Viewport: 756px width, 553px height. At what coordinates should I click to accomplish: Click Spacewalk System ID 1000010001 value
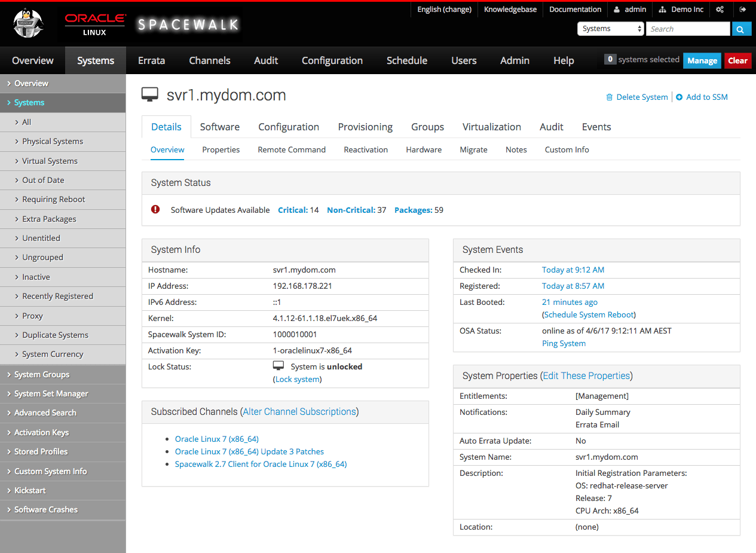tap(295, 334)
